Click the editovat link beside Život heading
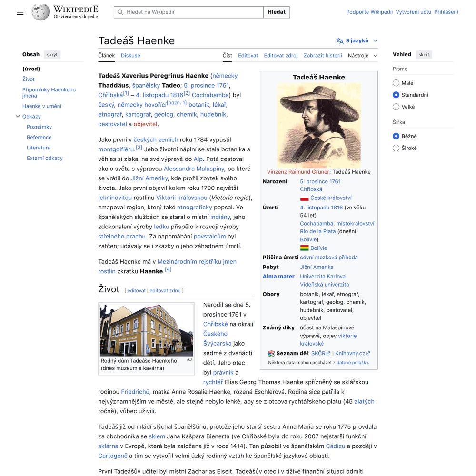The height and width of the screenshot is (476, 476). pyautogui.click(x=136, y=290)
